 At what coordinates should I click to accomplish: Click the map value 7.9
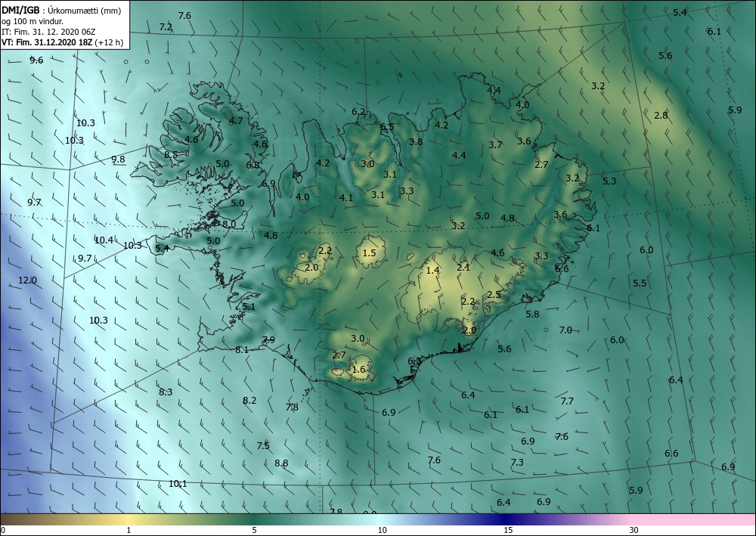pyautogui.click(x=268, y=340)
